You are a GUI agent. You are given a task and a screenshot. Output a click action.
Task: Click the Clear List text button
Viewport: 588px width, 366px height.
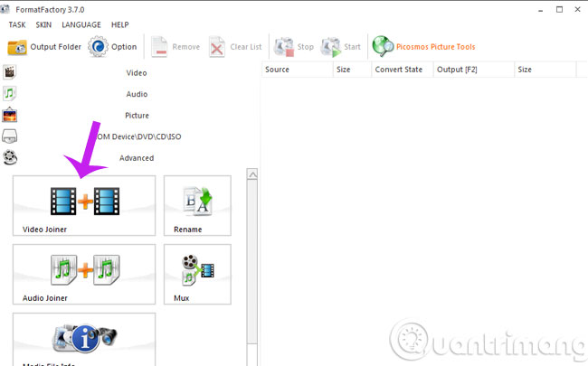pyautogui.click(x=246, y=47)
